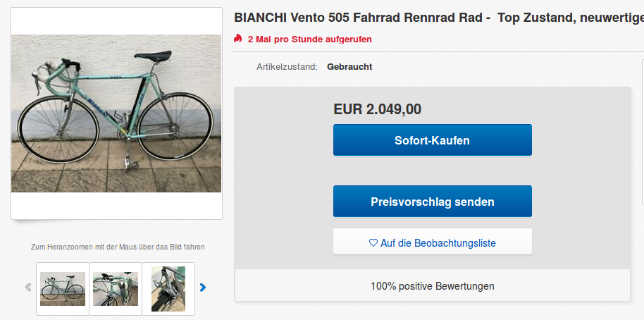Click the Zum Heranzoomen zoom hint text
Screen dimensions: 644x320
(118, 247)
